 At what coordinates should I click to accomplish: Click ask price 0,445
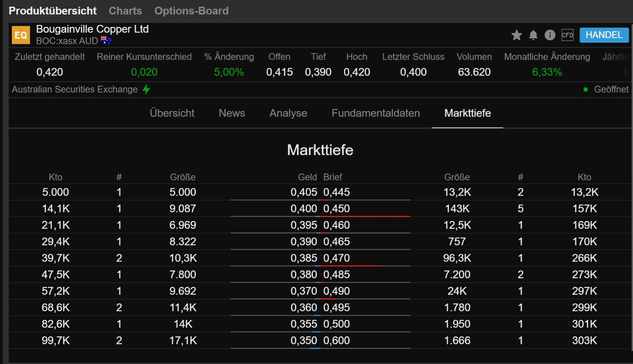[x=337, y=192]
